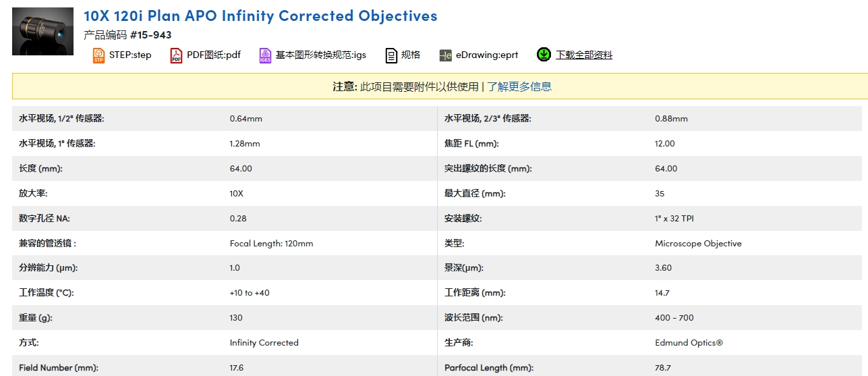Click the 波长范围 (nm) label
This screenshot has height=376, width=868.
[474, 318]
